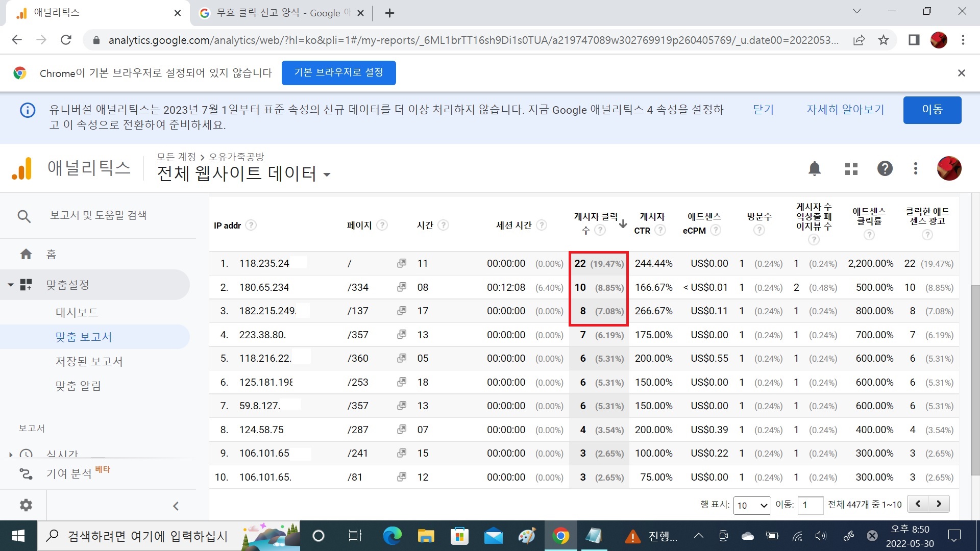Screen dimensions: 980x551
Task: Click 모든 계정 breadcrumb link
Action: coord(177,157)
